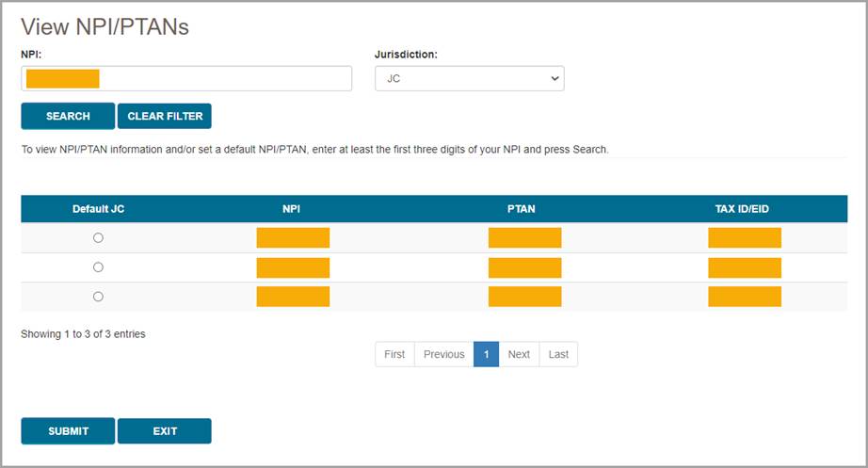
Task: Select the first row Default JC radio button
Action: (x=98, y=238)
